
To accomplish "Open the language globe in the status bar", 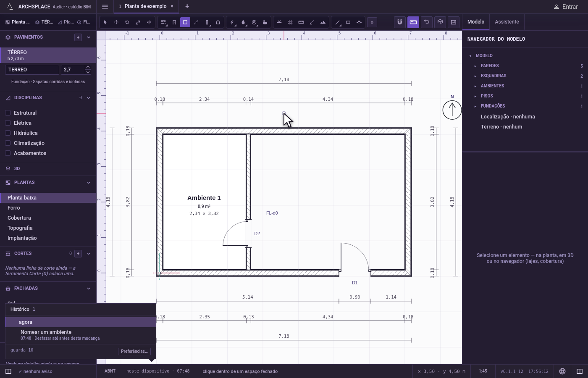I will pyautogui.click(x=562, y=371).
